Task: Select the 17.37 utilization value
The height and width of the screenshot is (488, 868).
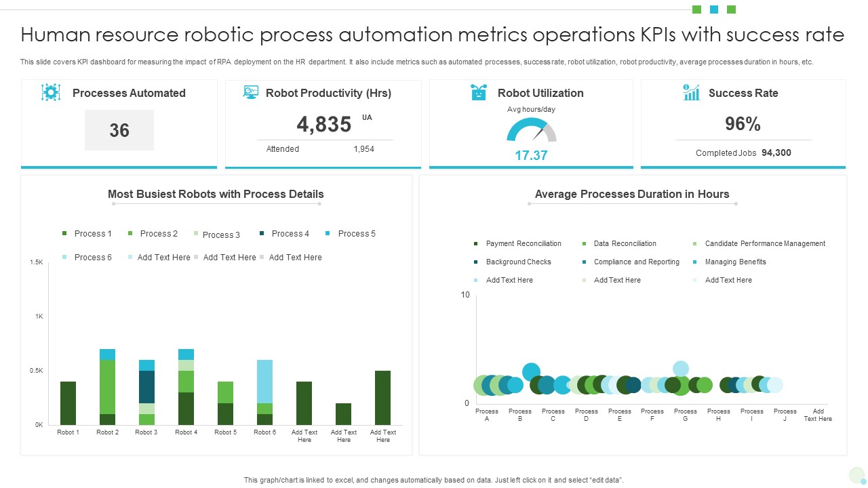Action: tap(531, 155)
